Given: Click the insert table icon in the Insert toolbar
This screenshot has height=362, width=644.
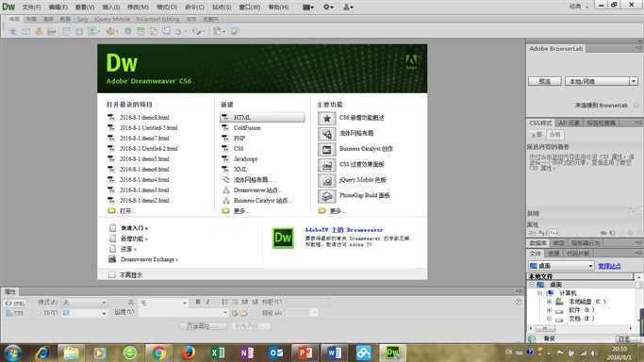Looking at the screenshot, I should click(66, 32).
